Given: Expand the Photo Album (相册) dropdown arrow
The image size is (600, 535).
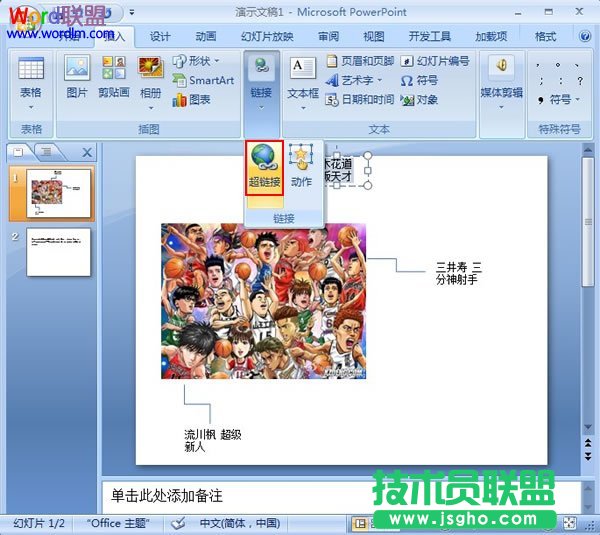Looking at the screenshot, I should coord(150,108).
